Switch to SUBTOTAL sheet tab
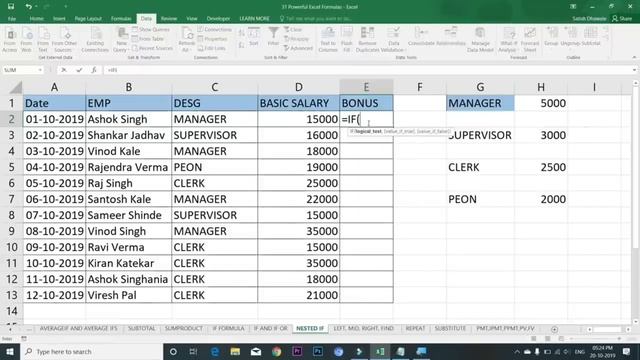The width and height of the screenshot is (640, 360). pos(142,329)
